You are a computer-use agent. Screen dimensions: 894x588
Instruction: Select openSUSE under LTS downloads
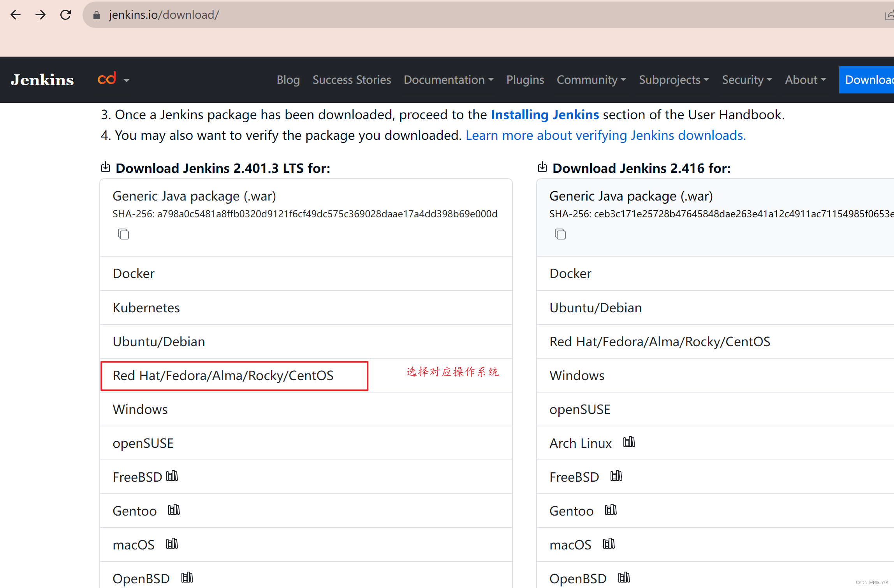(x=306, y=443)
